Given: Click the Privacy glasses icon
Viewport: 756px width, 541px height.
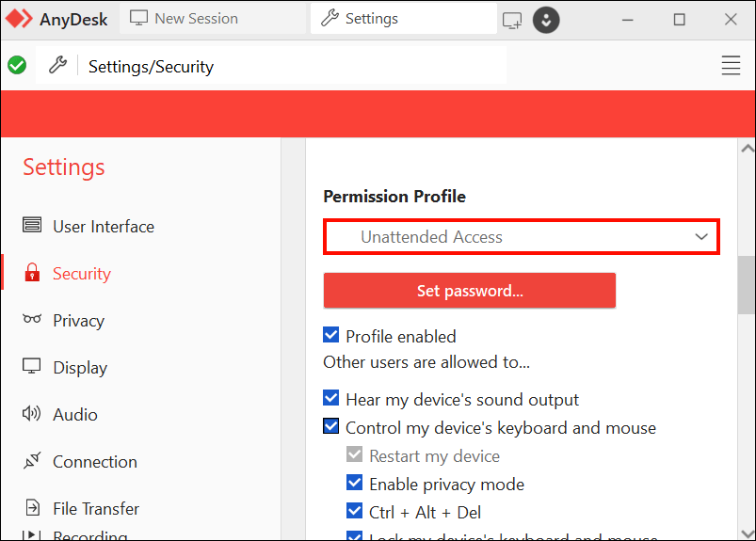Looking at the screenshot, I should click(x=32, y=321).
